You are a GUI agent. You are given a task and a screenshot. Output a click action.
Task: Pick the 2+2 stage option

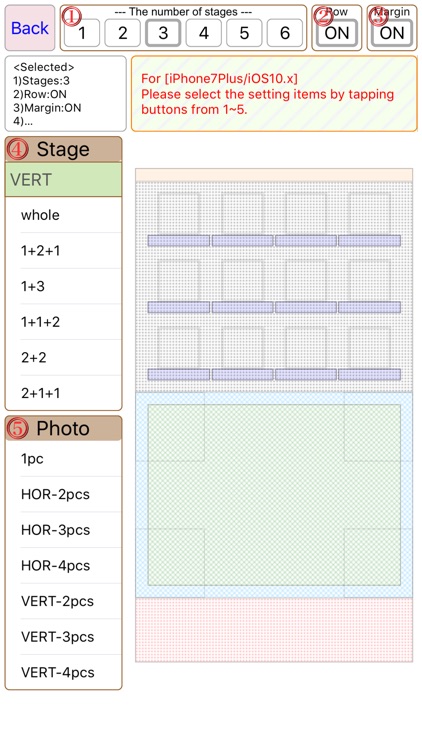coord(63,357)
